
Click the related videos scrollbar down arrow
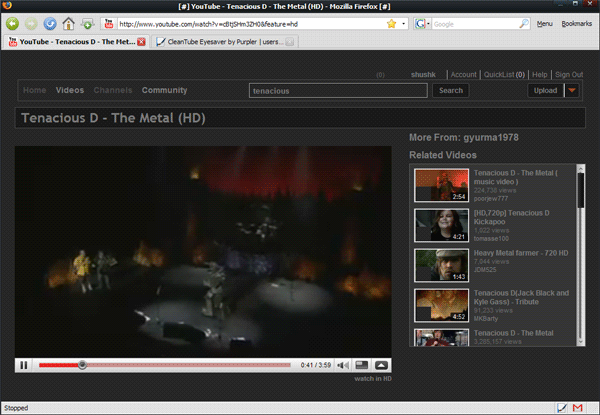coord(580,342)
